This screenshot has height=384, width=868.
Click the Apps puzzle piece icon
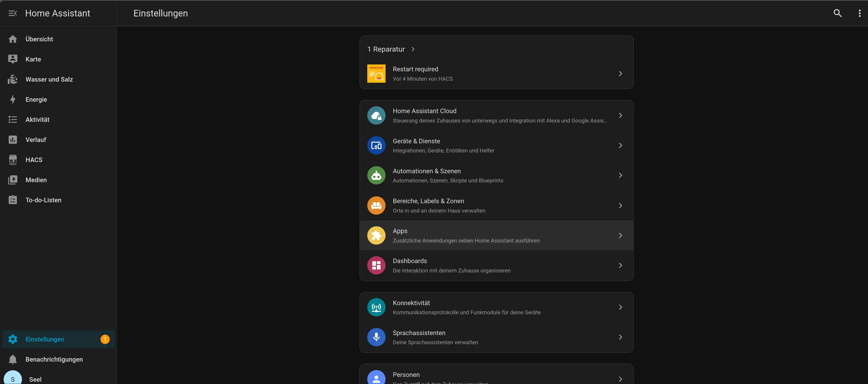tap(376, 235)
